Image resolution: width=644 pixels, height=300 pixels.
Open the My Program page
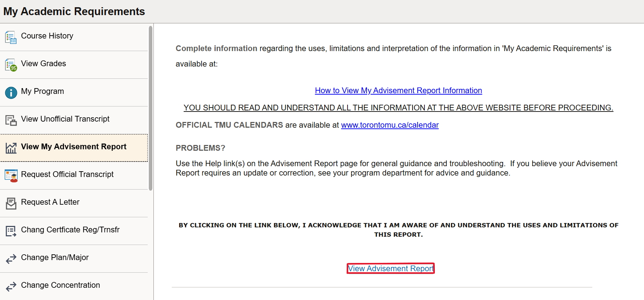tap(42, 91)
